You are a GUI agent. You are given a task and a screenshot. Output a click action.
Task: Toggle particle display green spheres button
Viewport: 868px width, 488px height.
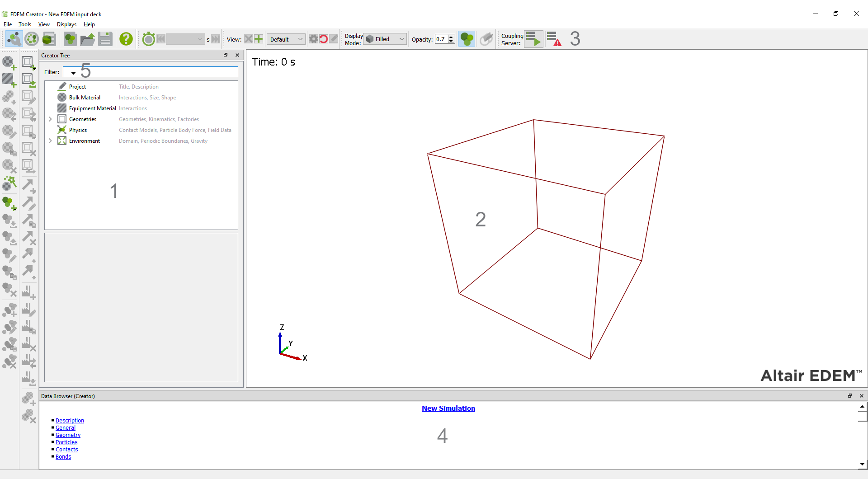click(x=467, y=39)
